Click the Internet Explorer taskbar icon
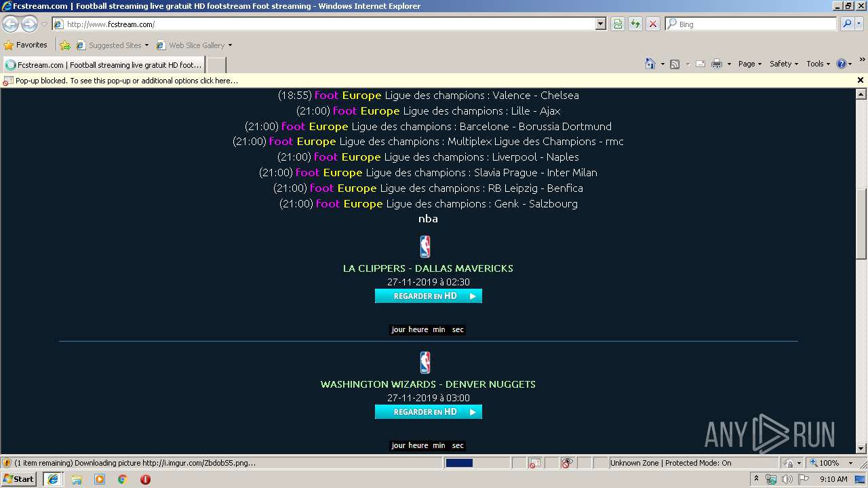Image resolution: width=868 pixels, height=488 pixels. click(x=54, y=479)
